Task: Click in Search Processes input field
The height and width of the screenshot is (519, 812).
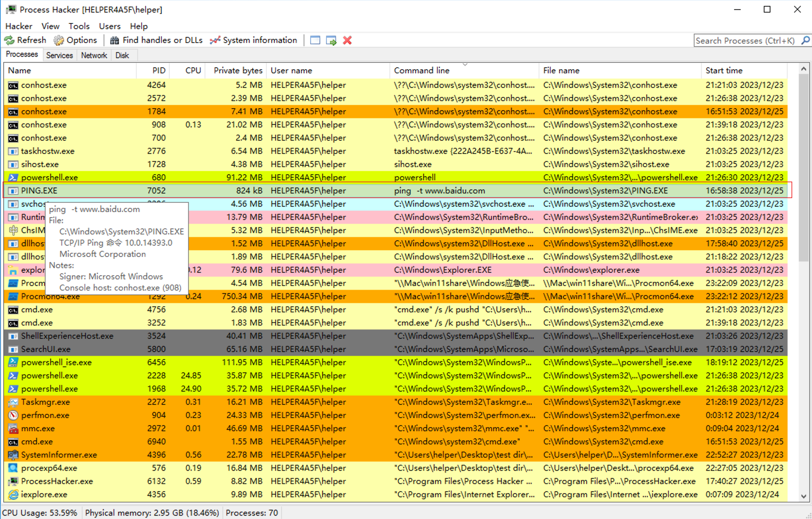Action: tap(745, 41)
